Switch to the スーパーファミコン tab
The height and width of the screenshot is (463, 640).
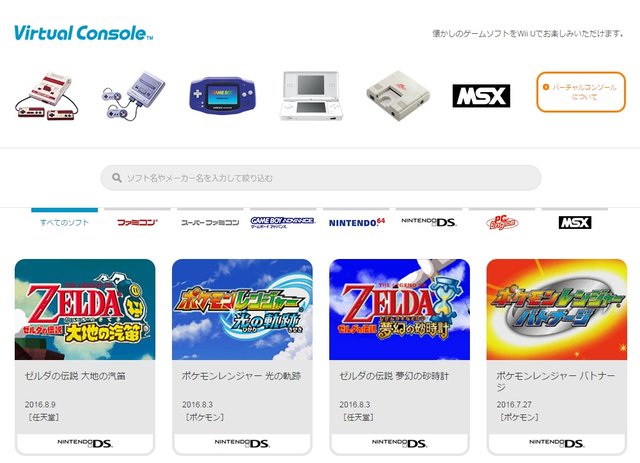tap(210, 223)
